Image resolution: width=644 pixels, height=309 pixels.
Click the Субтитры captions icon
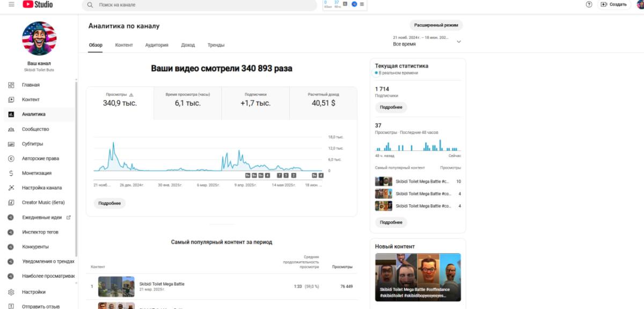click(x=11, y=144)
